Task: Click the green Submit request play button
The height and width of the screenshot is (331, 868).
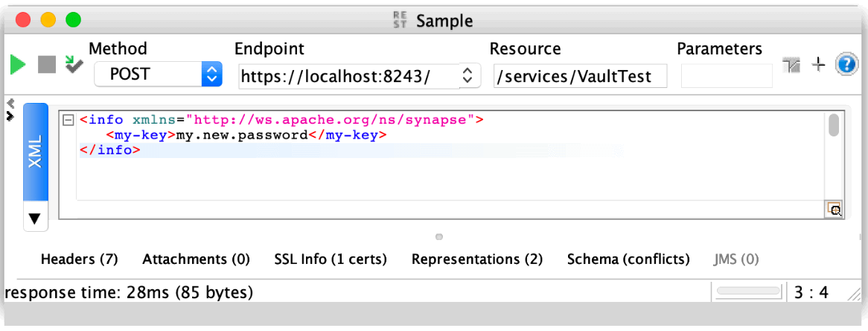Action: pyautogui.click(x=18, y=65)
